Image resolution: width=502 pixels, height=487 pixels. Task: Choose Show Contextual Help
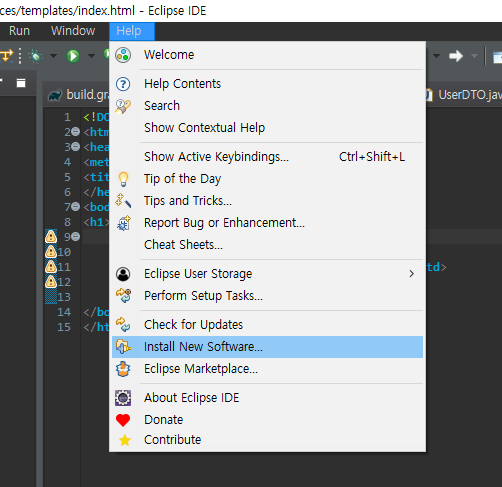tap(267, 128)
